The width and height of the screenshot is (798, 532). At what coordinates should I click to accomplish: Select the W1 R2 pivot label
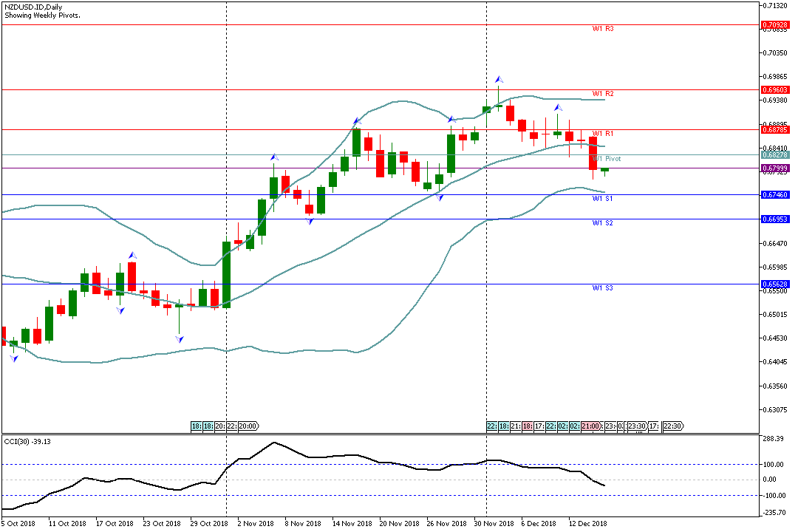pyautogui.click(x=603, y=94)
